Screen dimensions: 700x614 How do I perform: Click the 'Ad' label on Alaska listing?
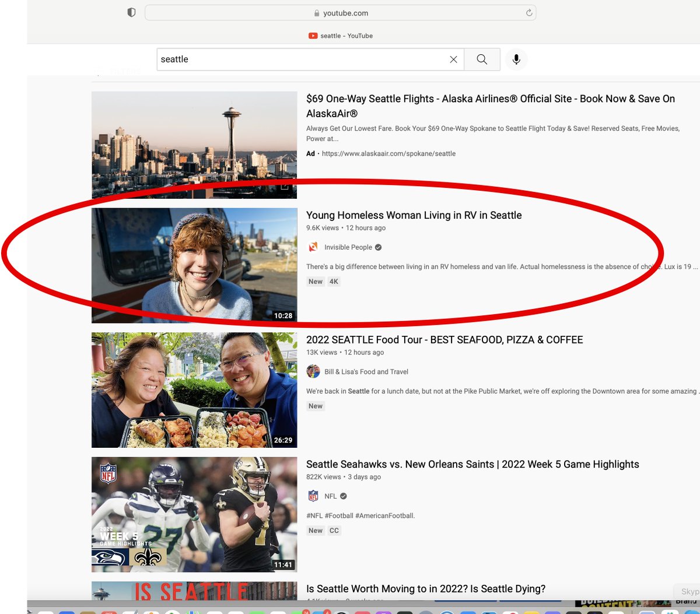coord(310,154)
